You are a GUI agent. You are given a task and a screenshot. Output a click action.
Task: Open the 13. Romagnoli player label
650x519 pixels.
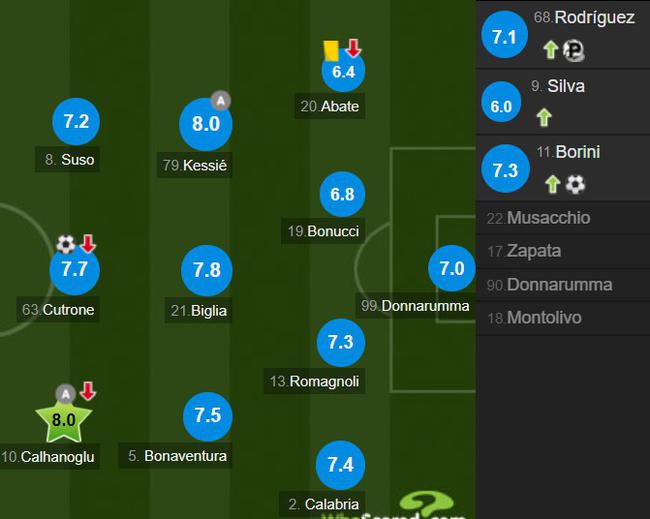(315, 381)
